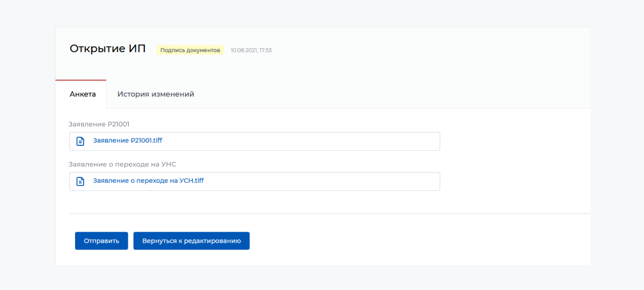
Task: Click the 10.08.2021, 17:53 timestamp
Action: (x=251, y=50)
